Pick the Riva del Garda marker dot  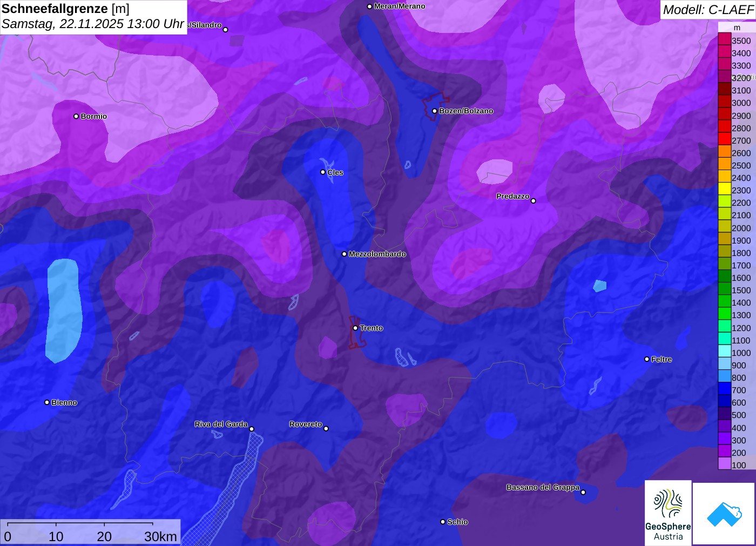pyautogui.click(x=252, y=429)
